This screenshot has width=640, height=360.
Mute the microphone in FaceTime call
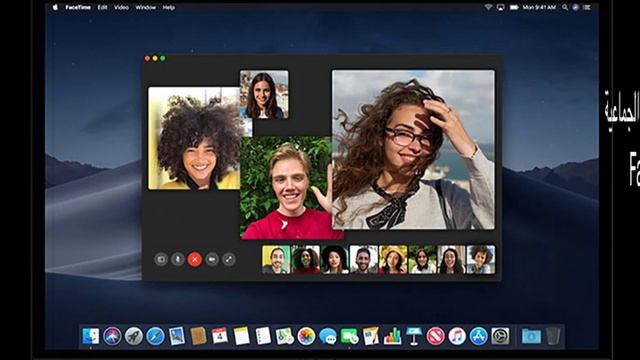(x=178, y=259)
